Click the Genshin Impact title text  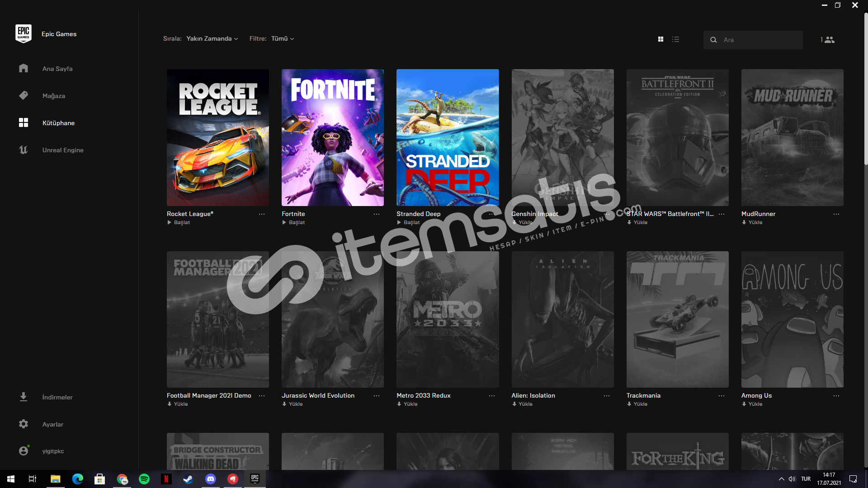[x=535, y=214]
